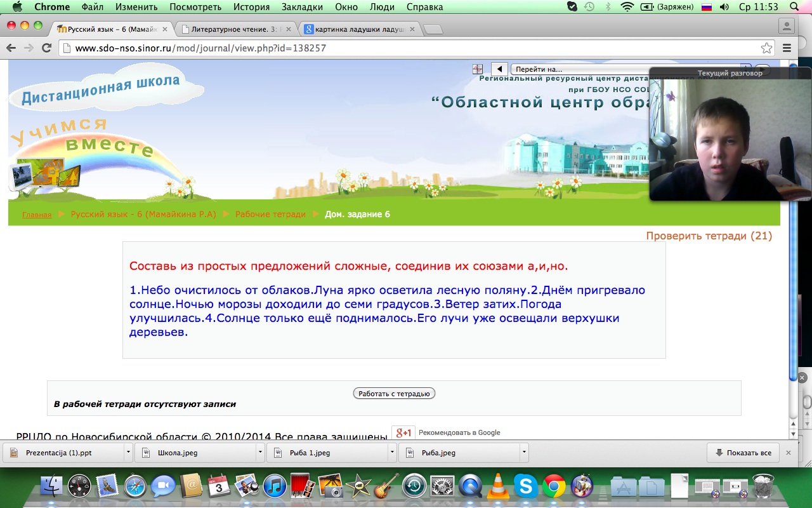The image size is (812, 508).
Task: Click the URL address bar field
Action: pyautogui.click(x=406, y=48)
